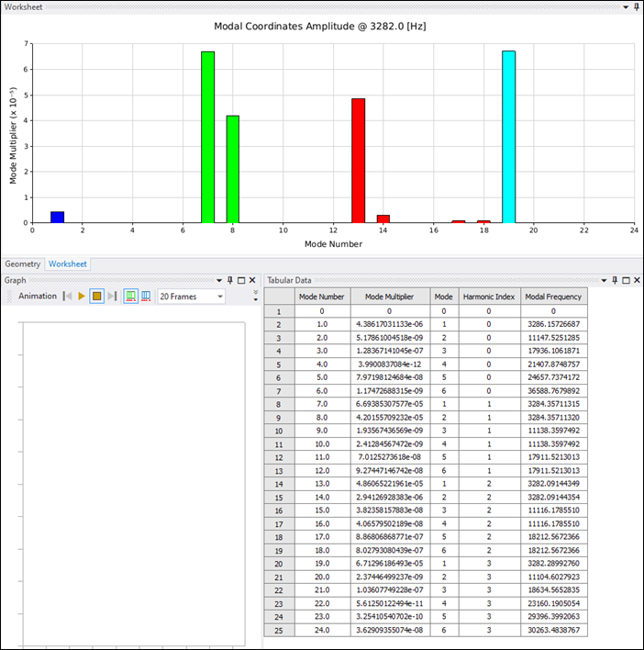Click the Mode Number axis label
Image resolution: width=644 pixels, height=650 pixels.
[x=333, y=244]
